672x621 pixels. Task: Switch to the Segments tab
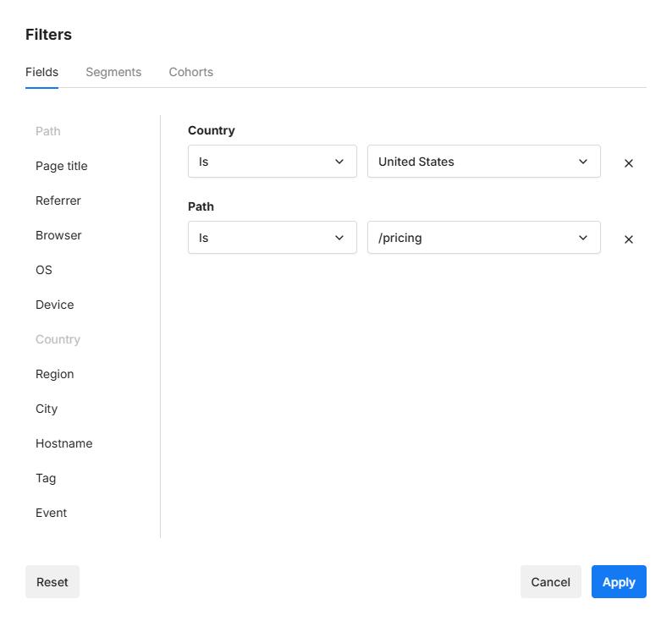click(113, 72)
